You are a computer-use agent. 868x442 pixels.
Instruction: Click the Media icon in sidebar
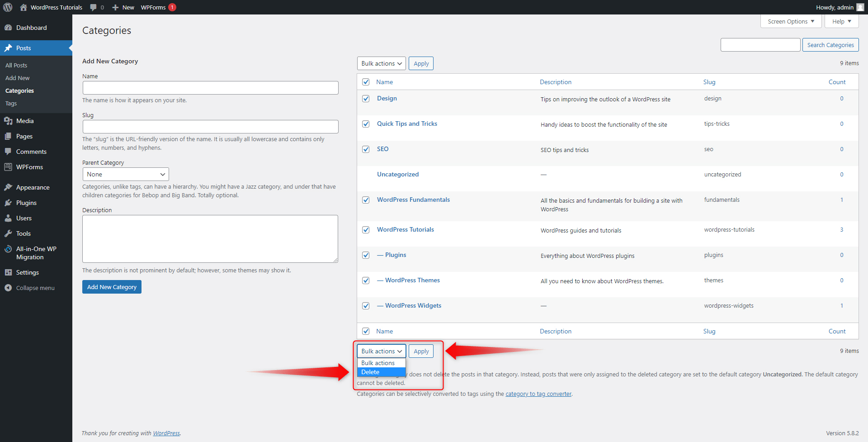point(8,121)
